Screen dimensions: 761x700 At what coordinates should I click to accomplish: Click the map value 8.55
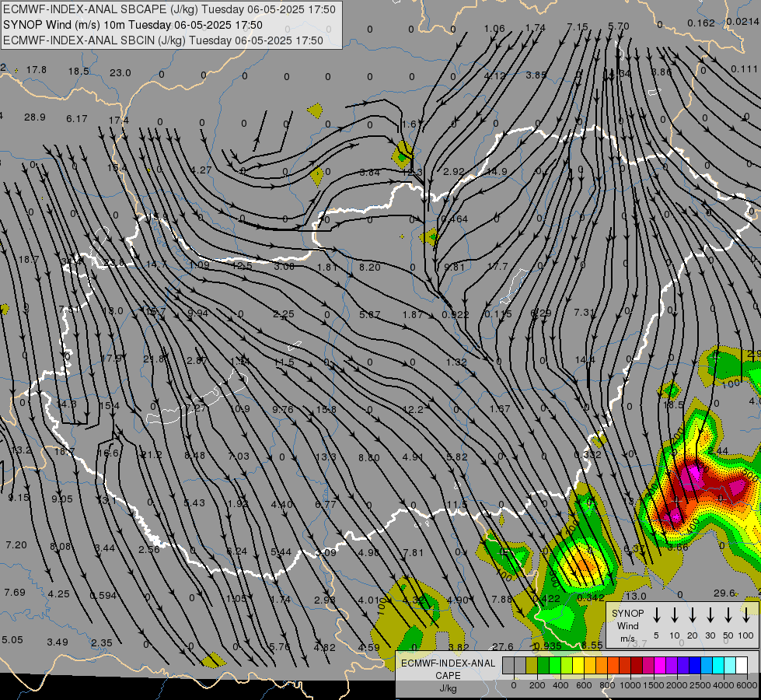pos(592,645)
